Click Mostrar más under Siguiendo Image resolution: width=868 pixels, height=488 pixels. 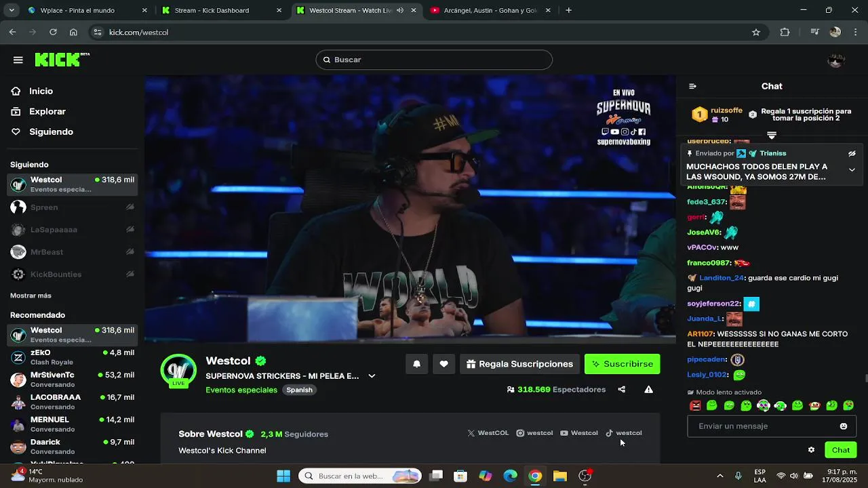[x=31, y=296]
